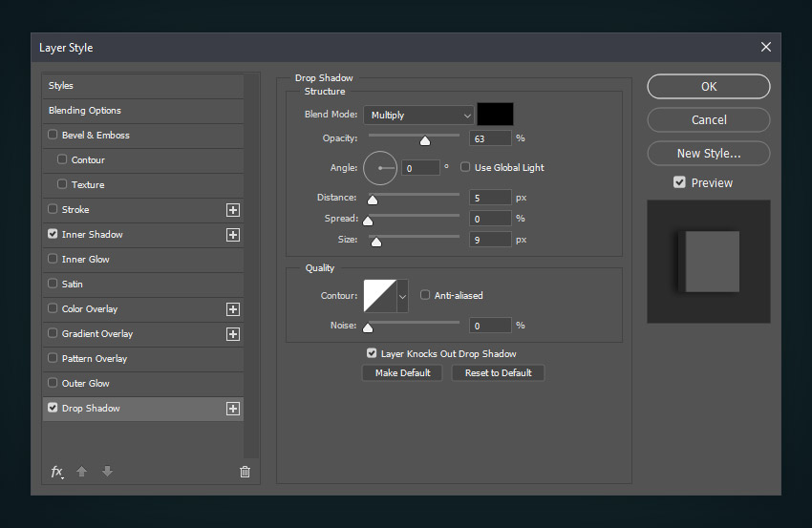812x528 pixels.
Task: Open the fx effects menu icon
Action: (57, 472)
